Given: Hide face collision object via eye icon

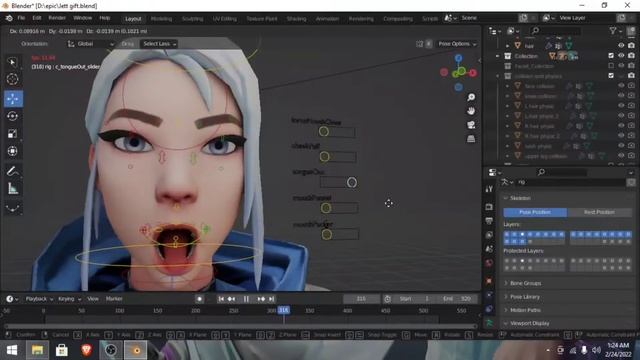Looking at the screenshot, I should click(x=621, y=86).
